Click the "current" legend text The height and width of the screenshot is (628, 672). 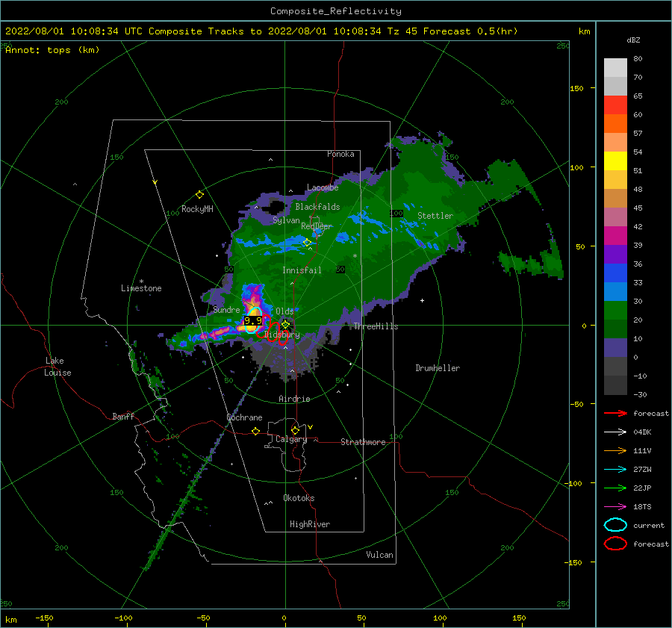pyautogui.click(x=648, y=525)
